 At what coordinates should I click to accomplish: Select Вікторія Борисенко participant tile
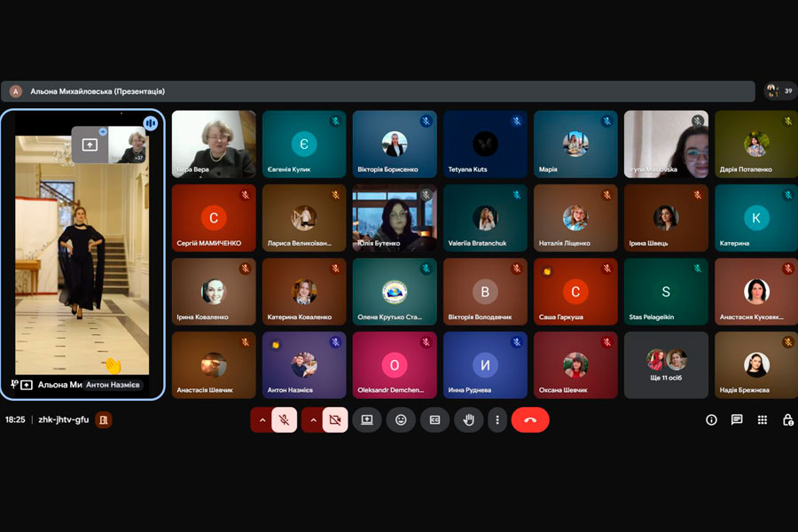click(395, 144)
